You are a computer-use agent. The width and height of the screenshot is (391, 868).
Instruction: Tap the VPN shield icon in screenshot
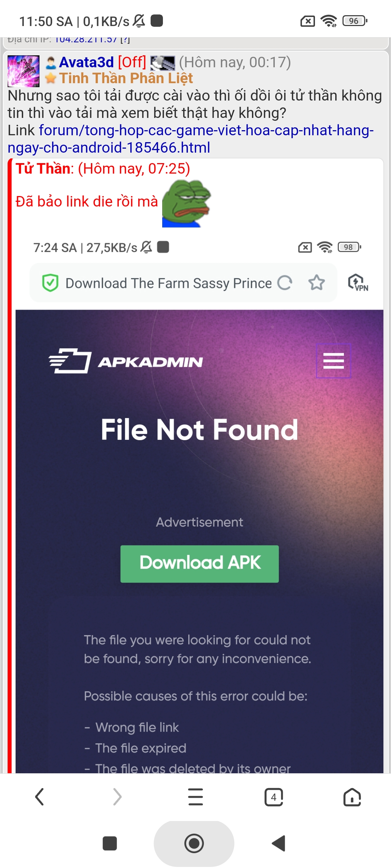point(358,283)
